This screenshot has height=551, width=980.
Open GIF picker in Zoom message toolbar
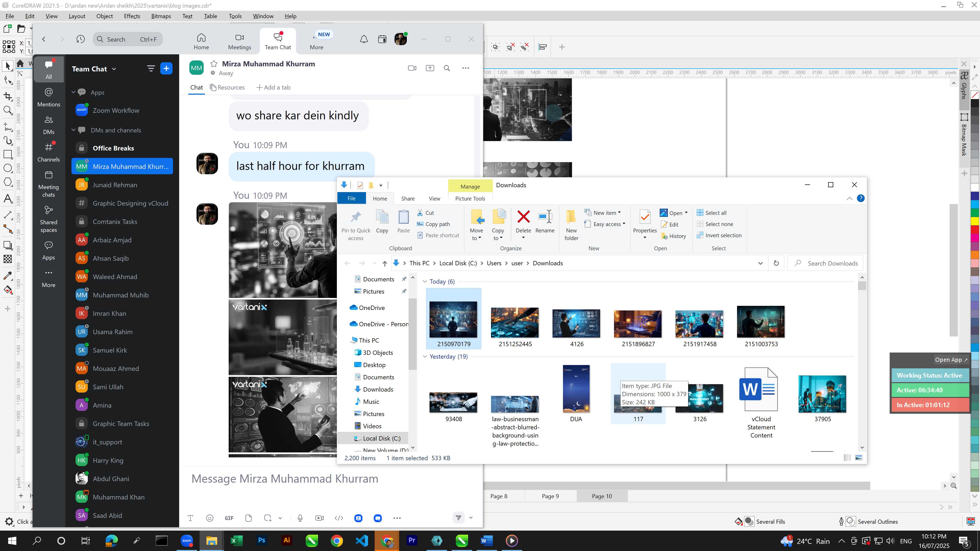click(x=229, y=518)
